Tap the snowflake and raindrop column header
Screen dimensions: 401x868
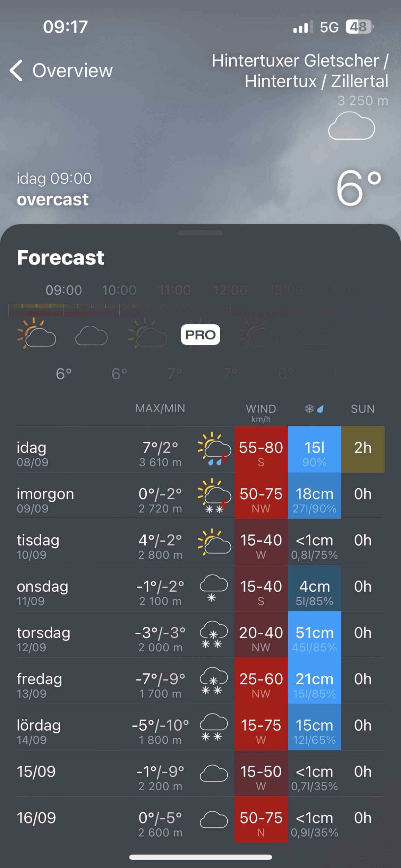tap(314, 409)
